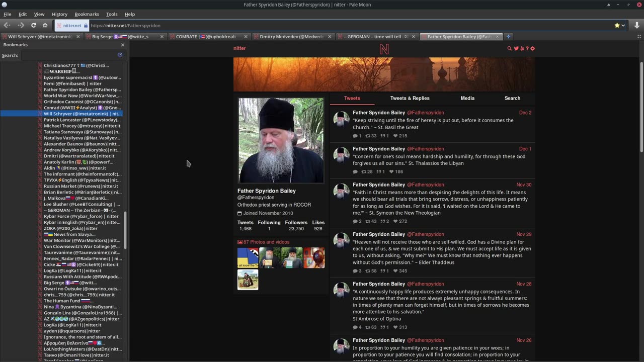Click heart icon on Nov 29 tweet
Viewport: 644px width, 362px height.
(x=395, y=271)
